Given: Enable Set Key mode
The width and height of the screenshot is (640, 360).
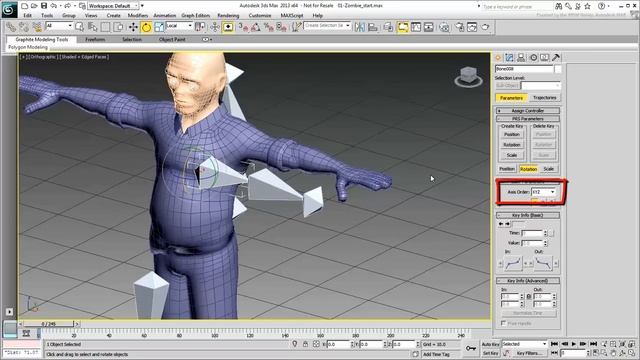Looking at the screenshot, I should 490,353.
